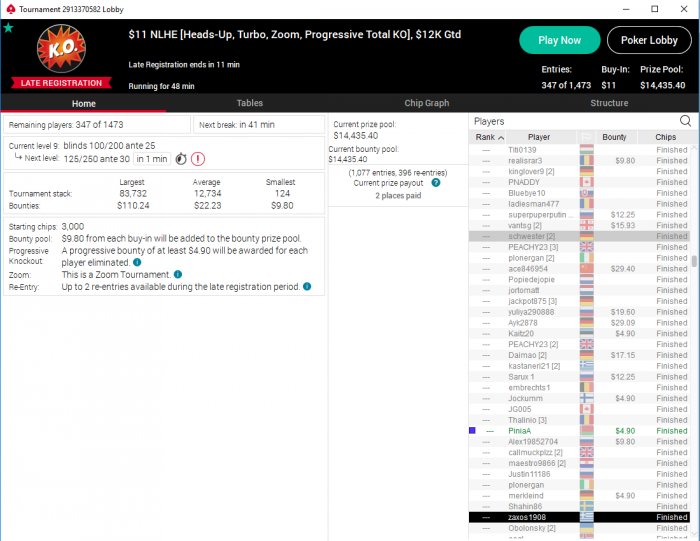Viewport: 700px width, 541px height.
Task: Click the Poker Lobby button
Action: pos(649,40)
